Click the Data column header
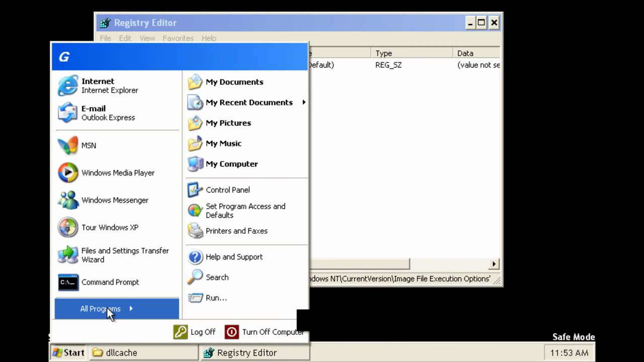 point(476,53)
